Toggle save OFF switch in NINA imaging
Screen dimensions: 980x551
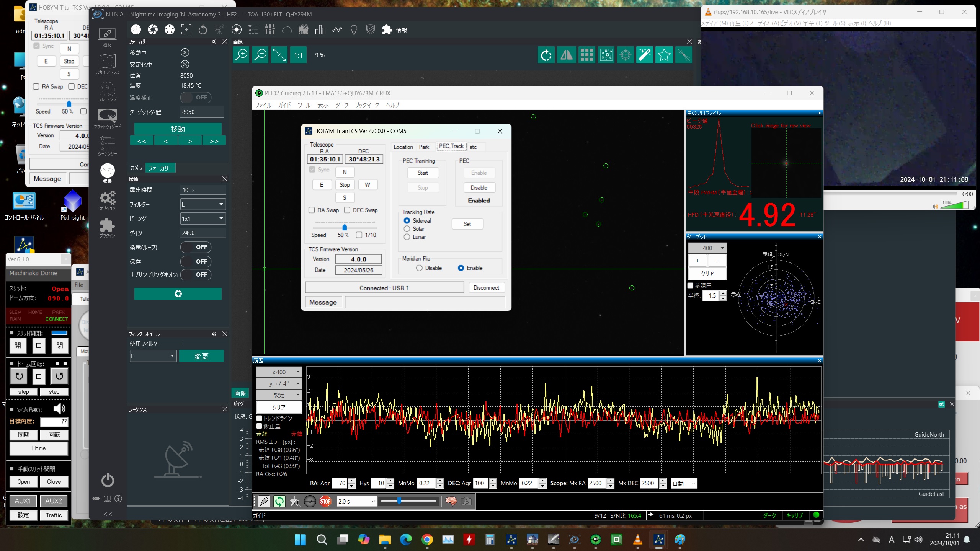(196, 262)
